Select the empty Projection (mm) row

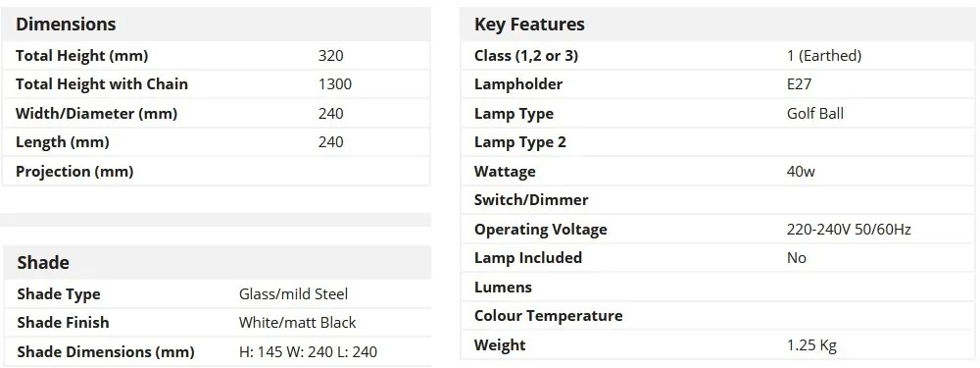point(217,171)
